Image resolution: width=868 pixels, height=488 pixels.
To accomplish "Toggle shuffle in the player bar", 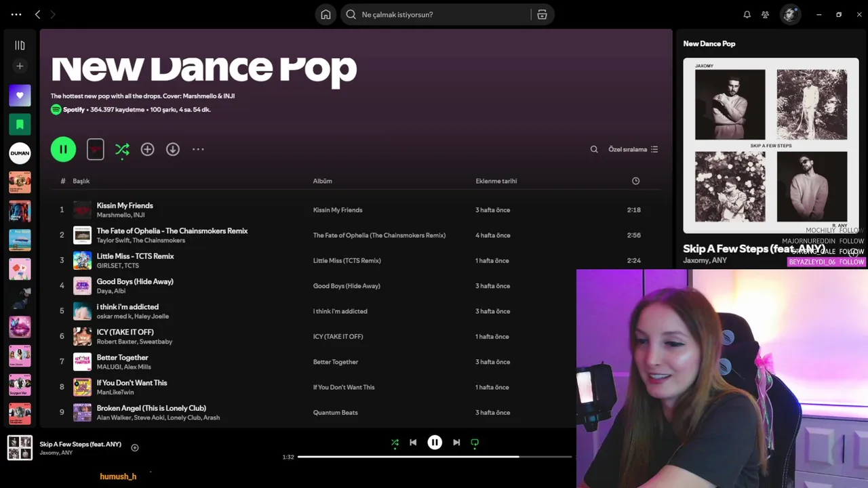I will tap(395, 443).
